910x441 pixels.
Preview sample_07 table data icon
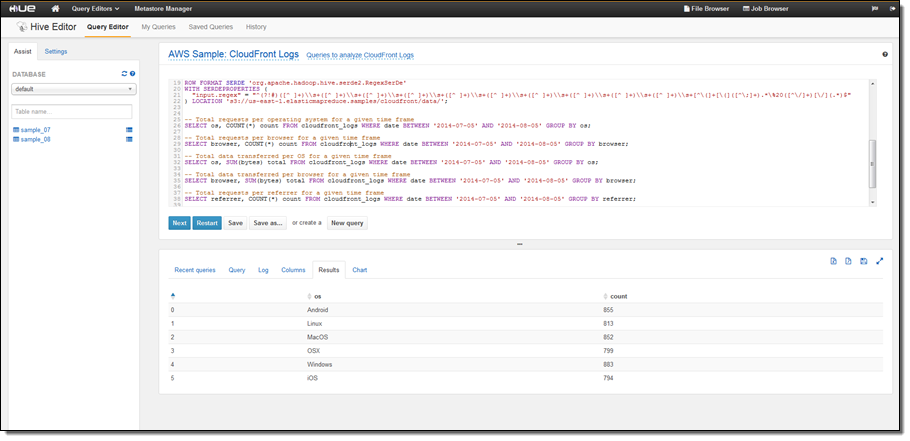pyautogui.click(x=129, y=130)
